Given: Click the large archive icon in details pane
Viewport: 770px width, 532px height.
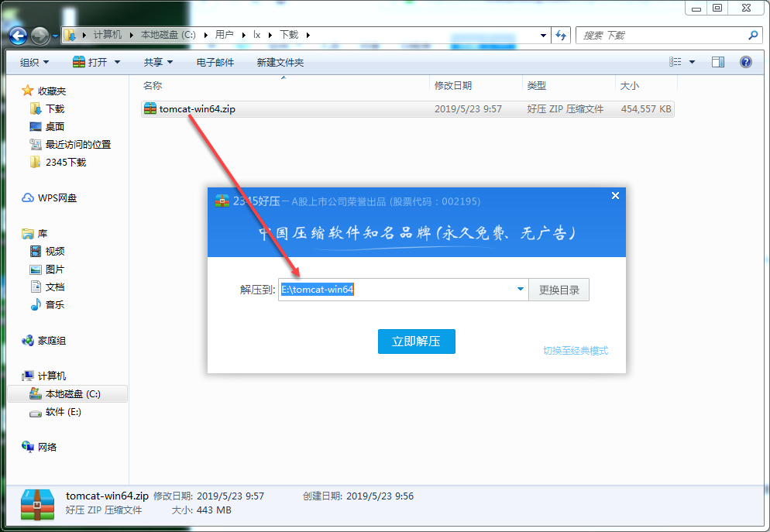Looking at the screenshot, I should [38, 504].
